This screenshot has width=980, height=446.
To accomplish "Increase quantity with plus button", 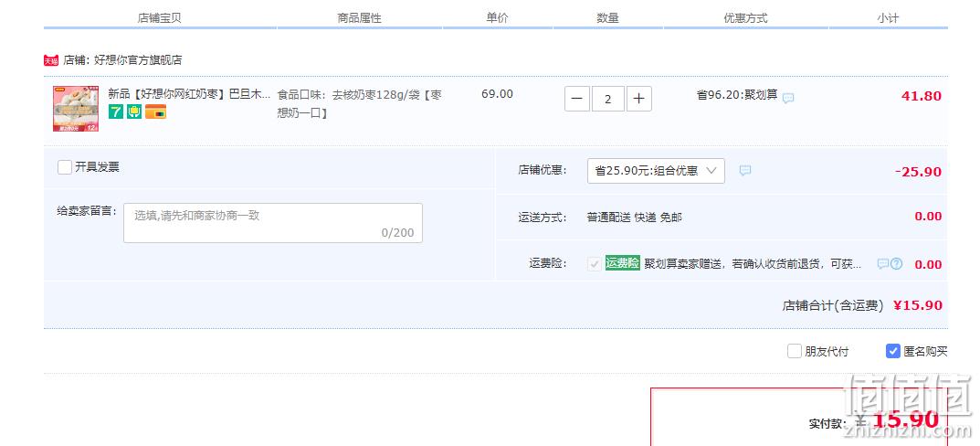I will [x=638, y=99].
